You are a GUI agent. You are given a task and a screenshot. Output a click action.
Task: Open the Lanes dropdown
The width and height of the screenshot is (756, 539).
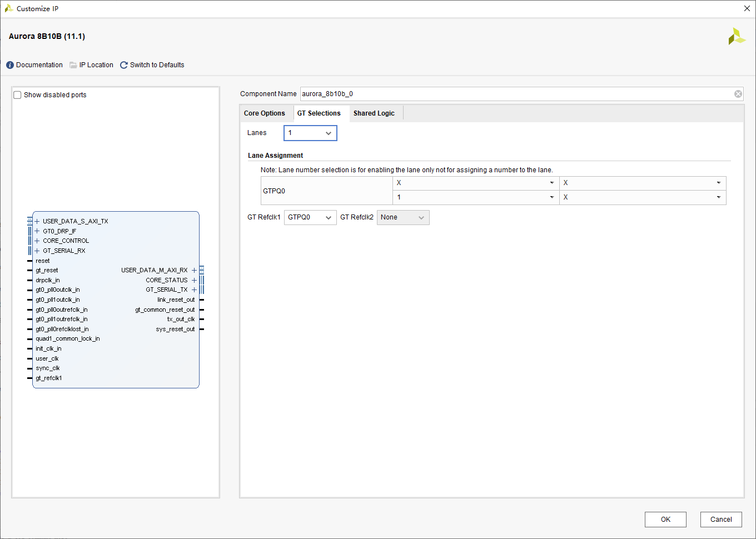click(x=310, y=133)
